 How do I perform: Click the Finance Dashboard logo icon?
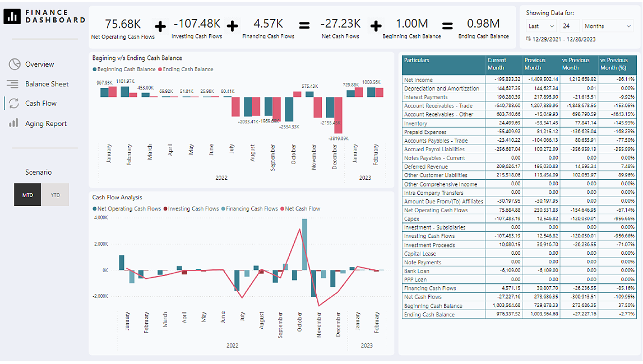click(x=12, y=16)
